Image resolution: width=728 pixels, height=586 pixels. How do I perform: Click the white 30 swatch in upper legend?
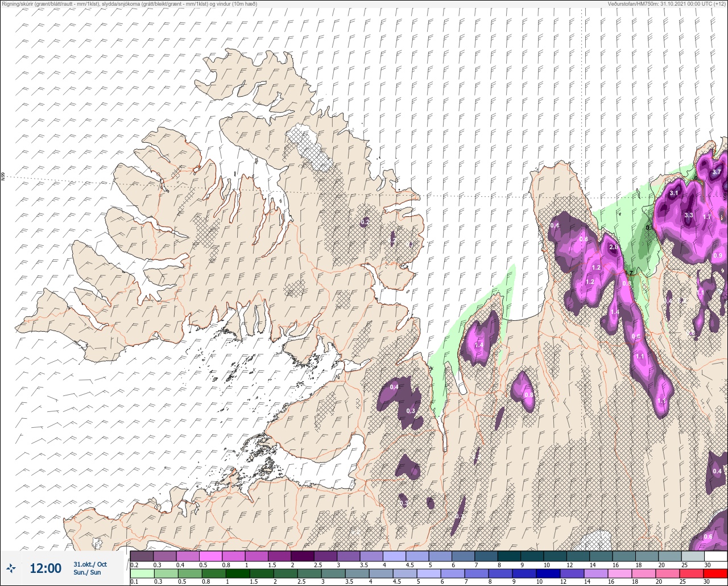pyautogui.click(x=715, y=556)
